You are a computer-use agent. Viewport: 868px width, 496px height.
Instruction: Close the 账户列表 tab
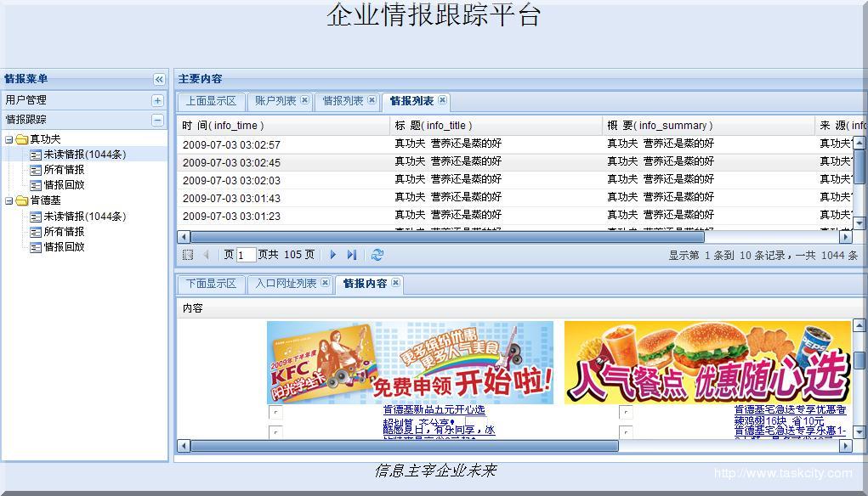click(x=305, y=100)
